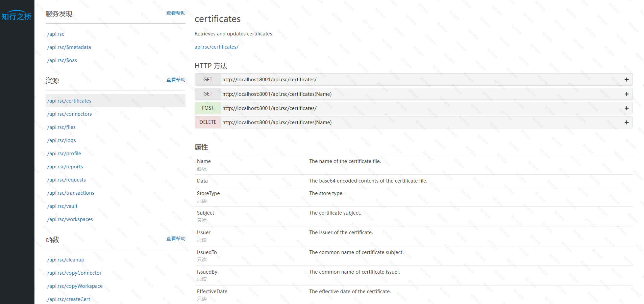Open the /api.rsc/createCert function
This screenshot has width=644, height=304.
pyautogui.click(x=69, y=299)
